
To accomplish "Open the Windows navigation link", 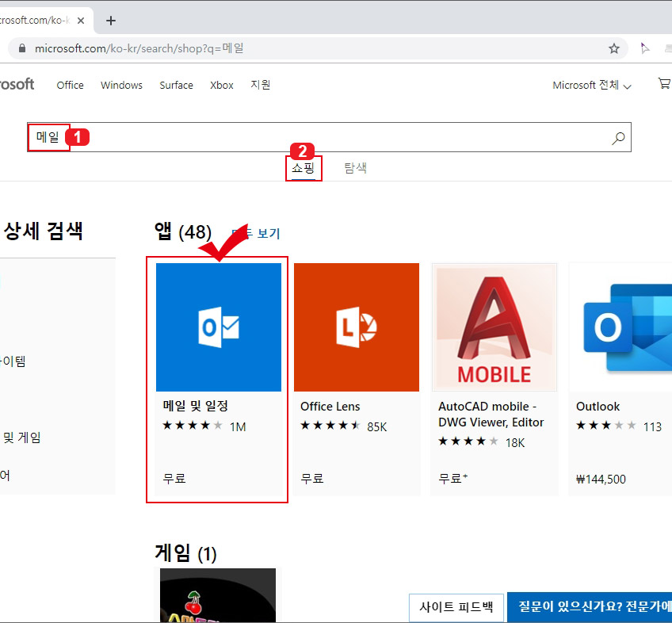I will 121,85.
